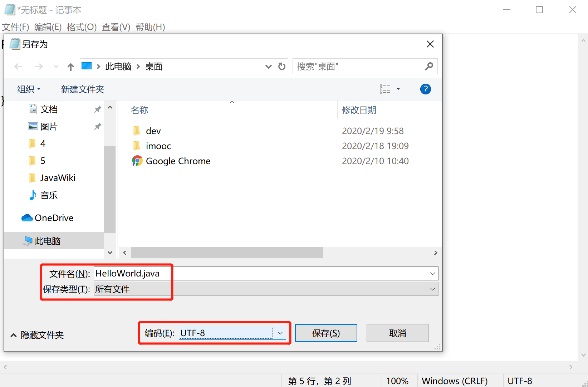588x387 pixels.
Task: Expand the 保存类型 file type dropdown
Action: click(x=266, y=289)
